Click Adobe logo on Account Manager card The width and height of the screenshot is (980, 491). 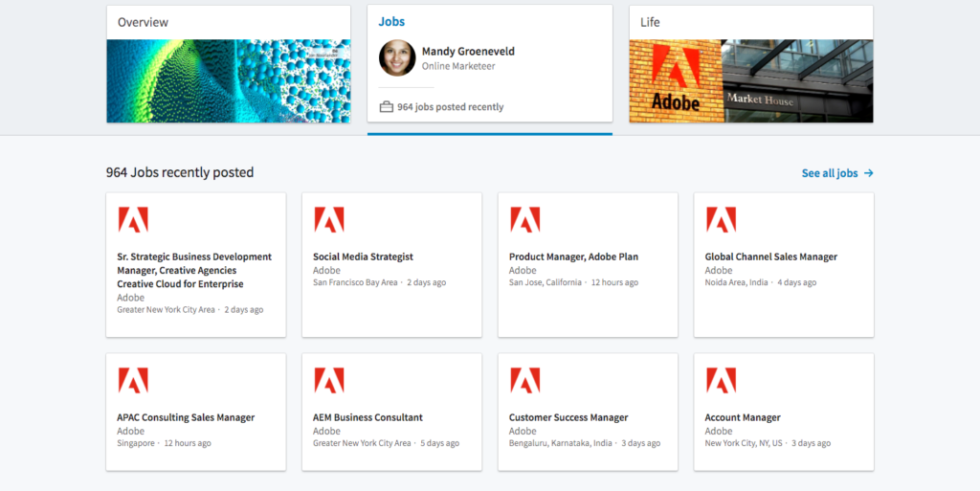(x=722, y=380)
